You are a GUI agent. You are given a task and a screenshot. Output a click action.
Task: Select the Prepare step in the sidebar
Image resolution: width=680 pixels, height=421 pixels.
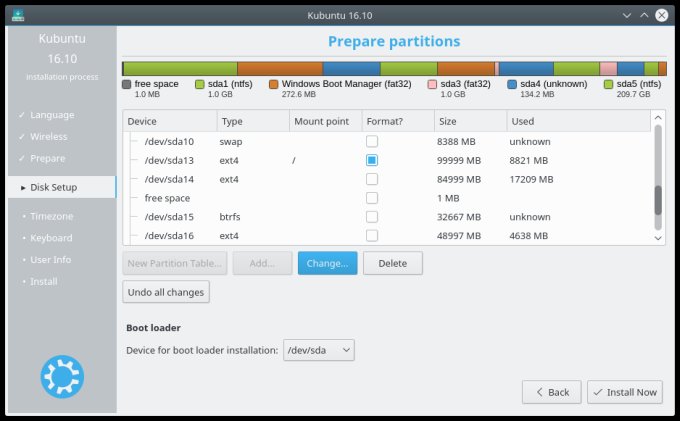(47, 158)
